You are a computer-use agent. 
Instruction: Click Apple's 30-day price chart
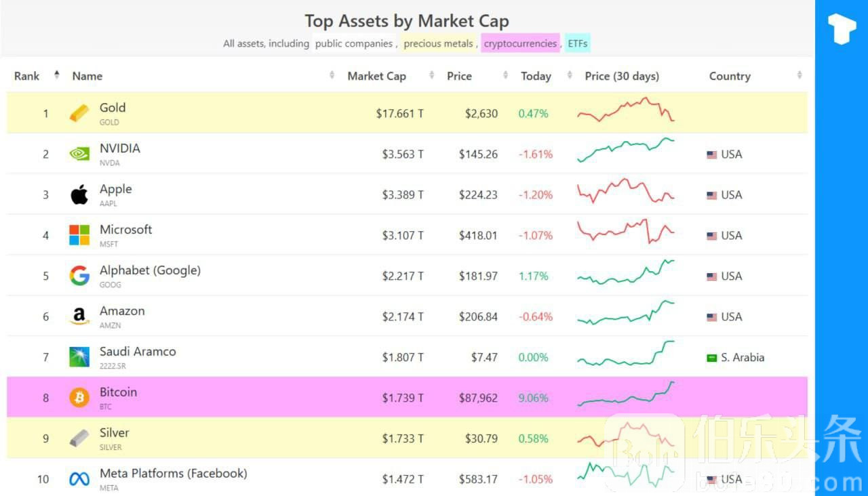point(626,190)
